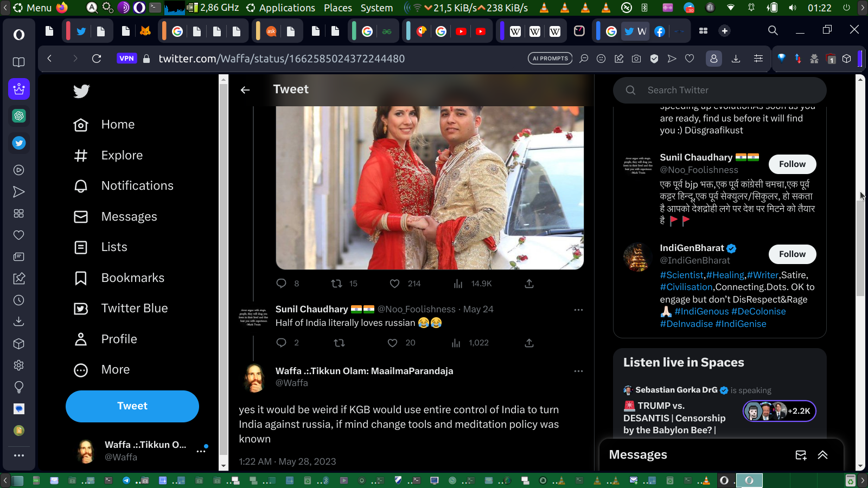Image resolution: width=868 pixels, height=488 pixels.
Task: Open more options on Waffa's tweet
Action: coord(578,371)
